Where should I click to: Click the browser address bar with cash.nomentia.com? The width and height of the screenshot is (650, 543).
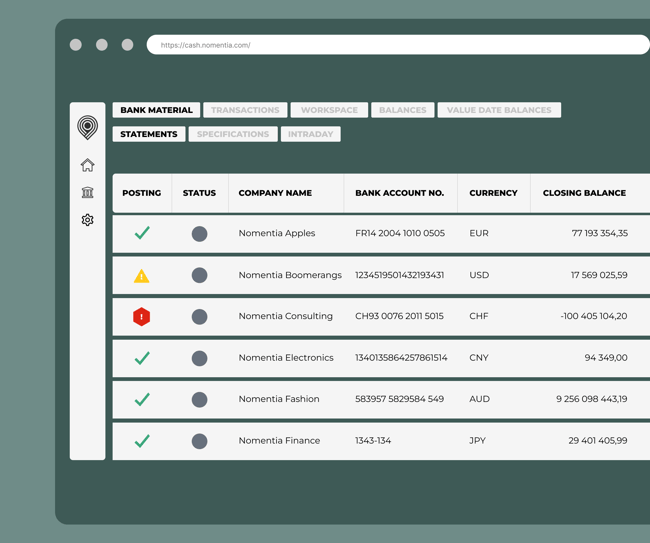[398, 45]
